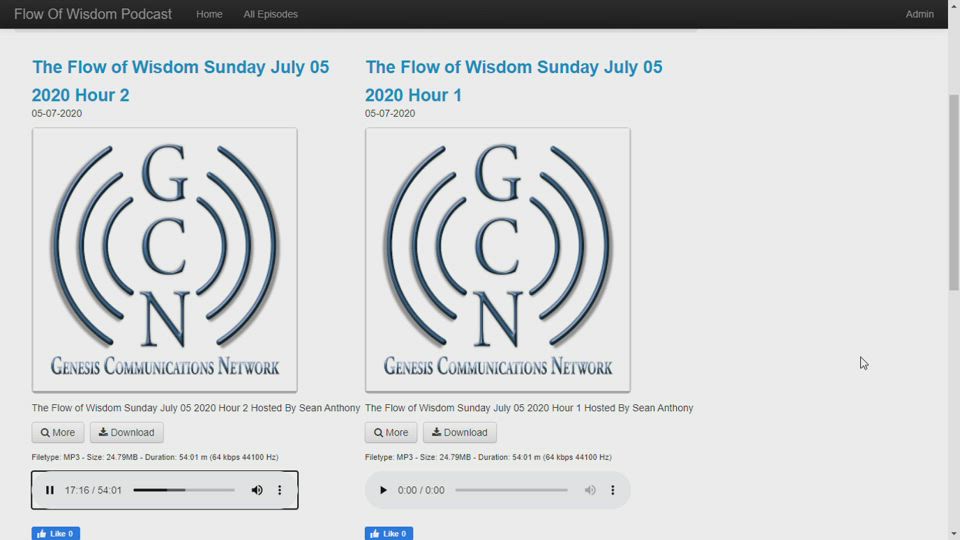960x540 pixels.
Task: Like the Hour 2 episode on Facebook
Action: [x=56, y=534]
